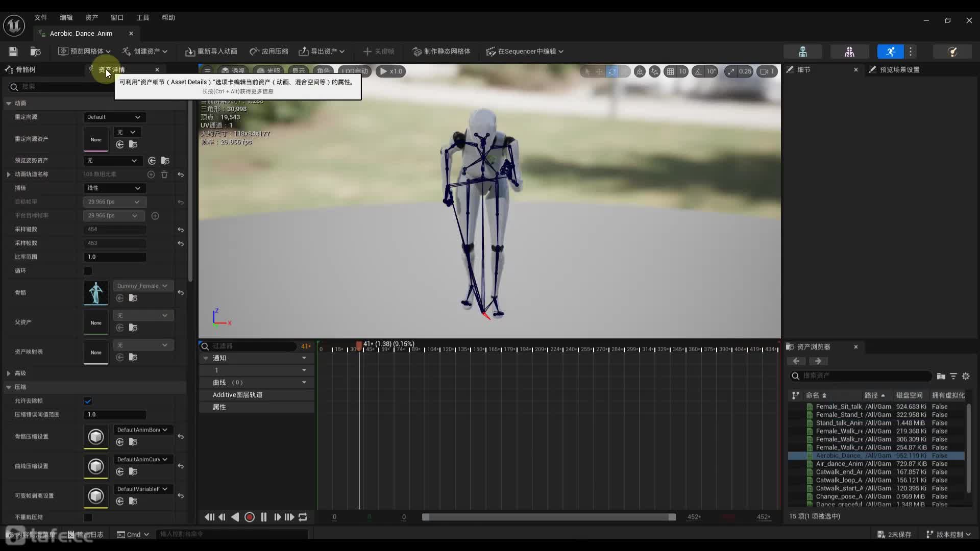Open DefaultAnimBone compression dropdown
The image size is (980, 551).
point(143,430)
